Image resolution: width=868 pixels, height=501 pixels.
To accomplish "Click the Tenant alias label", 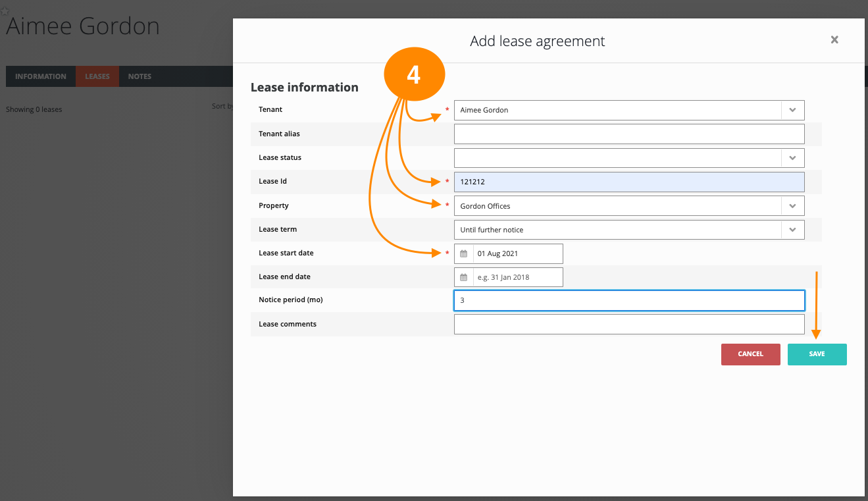I will click(279, 134).
